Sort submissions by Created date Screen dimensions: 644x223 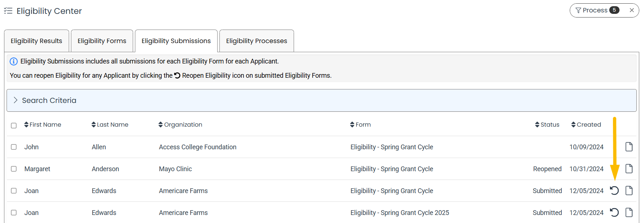(x=586, y=124)
